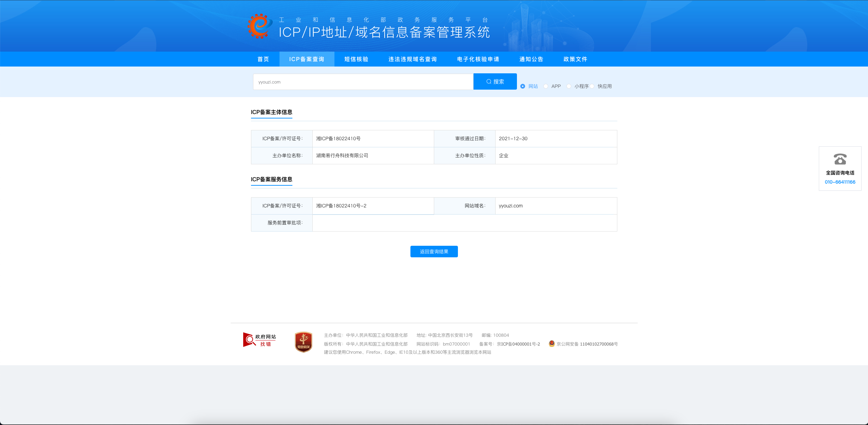Switch to the 短信核验 tab
Screen dimensions: 868x425
[x=356, y=59]
